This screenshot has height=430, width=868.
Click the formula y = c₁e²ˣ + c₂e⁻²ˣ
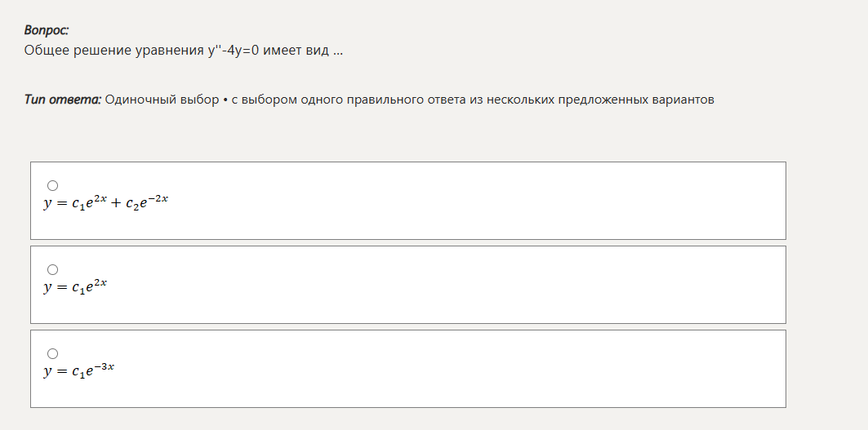pos(105,202)
